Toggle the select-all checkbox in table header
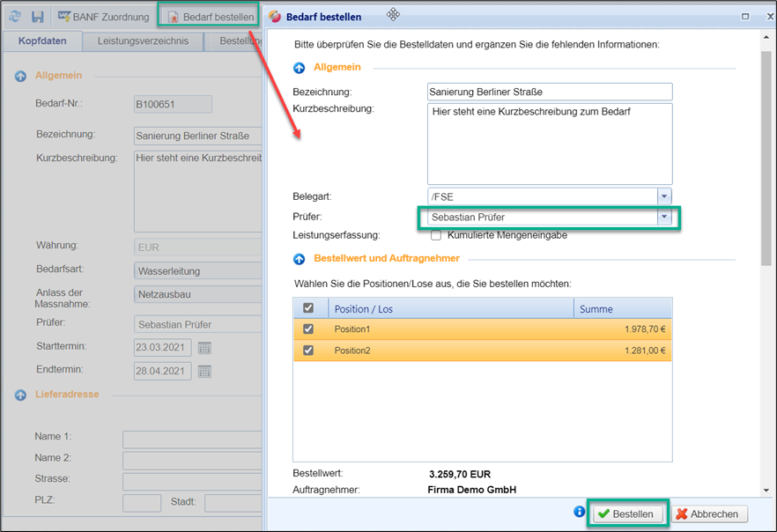Viewport: 777px width, 532px height. pos(307,308)
